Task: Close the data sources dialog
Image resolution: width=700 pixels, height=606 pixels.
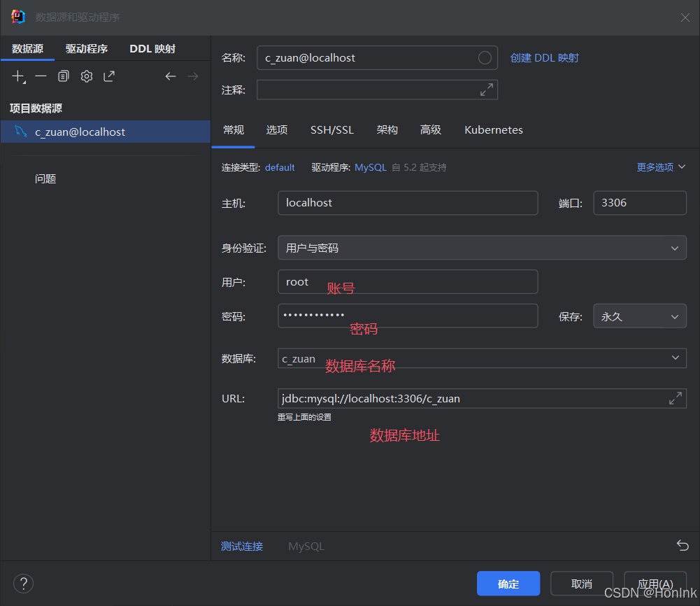Action: pos(685,17)
